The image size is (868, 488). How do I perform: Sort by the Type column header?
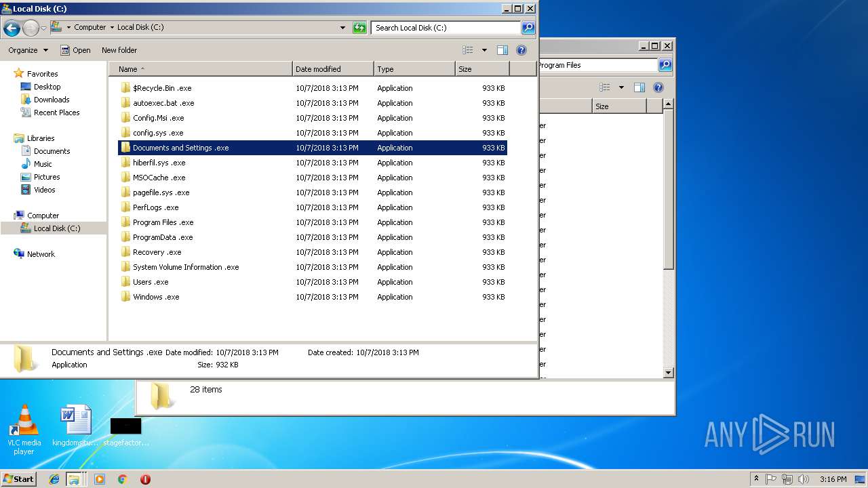tap(414, 69)
